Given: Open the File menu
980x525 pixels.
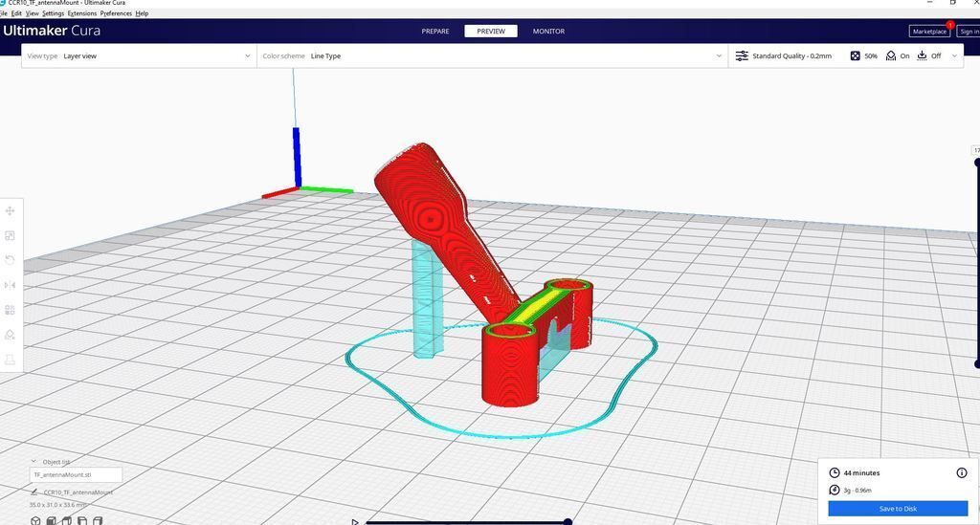Looking at the screenshot, I should click(3, 13).
